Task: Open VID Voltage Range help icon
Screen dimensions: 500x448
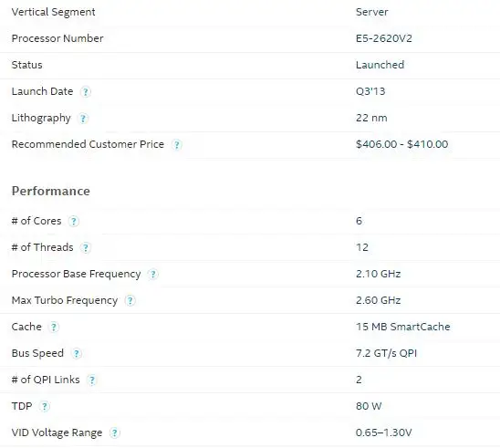Action: pos(114,432)
